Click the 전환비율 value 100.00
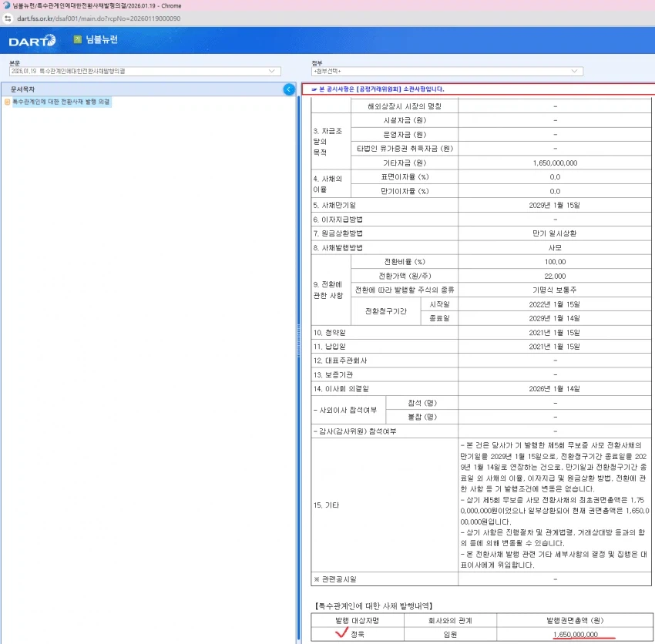 tap(555, 262)
